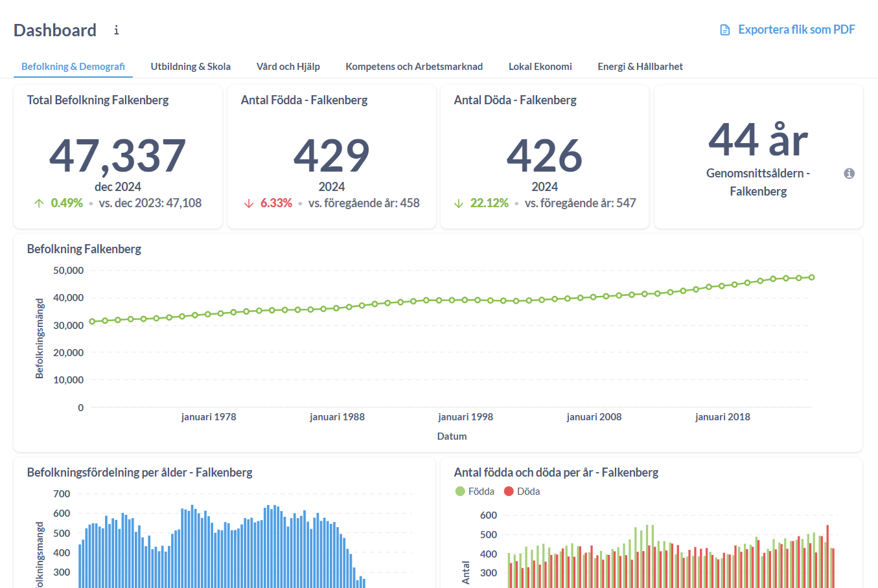Open the info tooltip on Genomsnittsåldern card
The height and width of the screenshot is (588, 878).
click(849, 174)
